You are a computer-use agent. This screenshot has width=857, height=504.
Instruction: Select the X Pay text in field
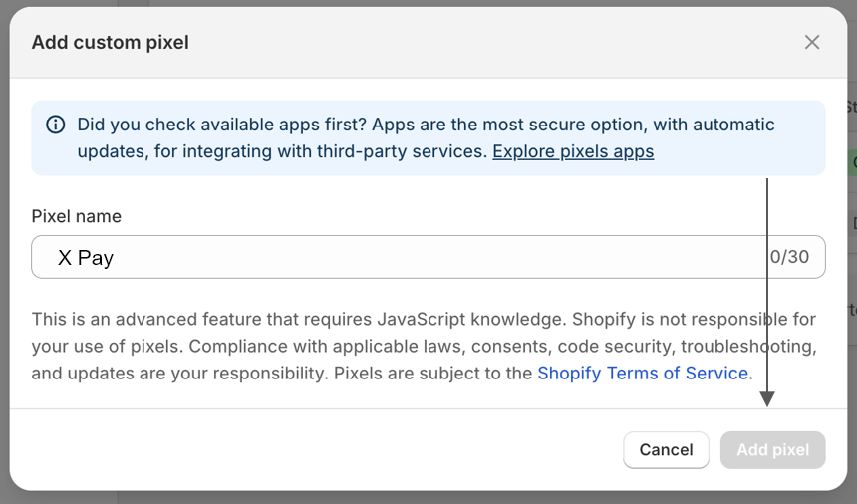coord(86,257)
